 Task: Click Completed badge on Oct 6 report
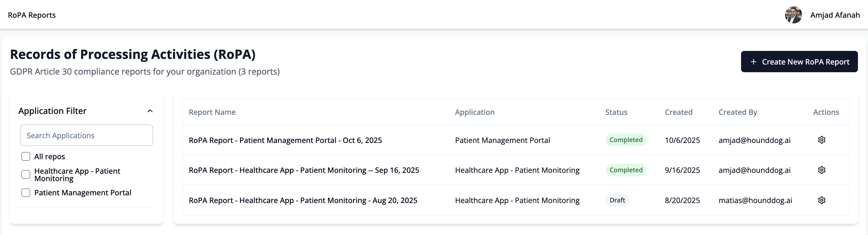point(626,140)
